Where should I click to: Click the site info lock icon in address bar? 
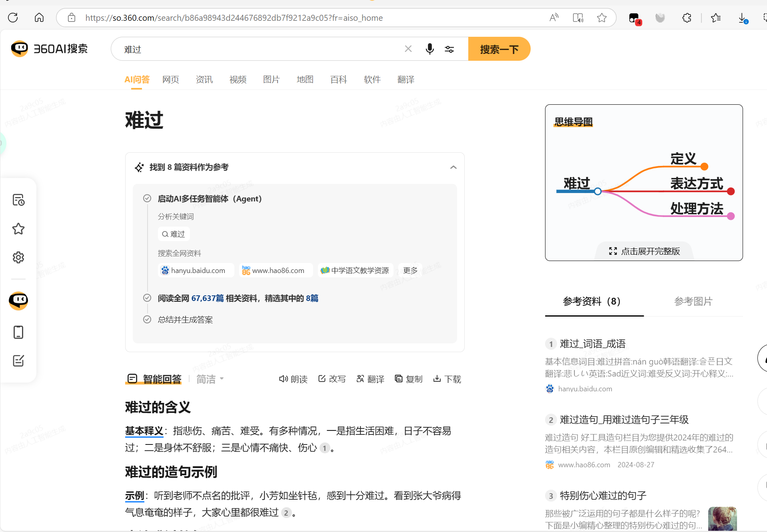point(72,18)
